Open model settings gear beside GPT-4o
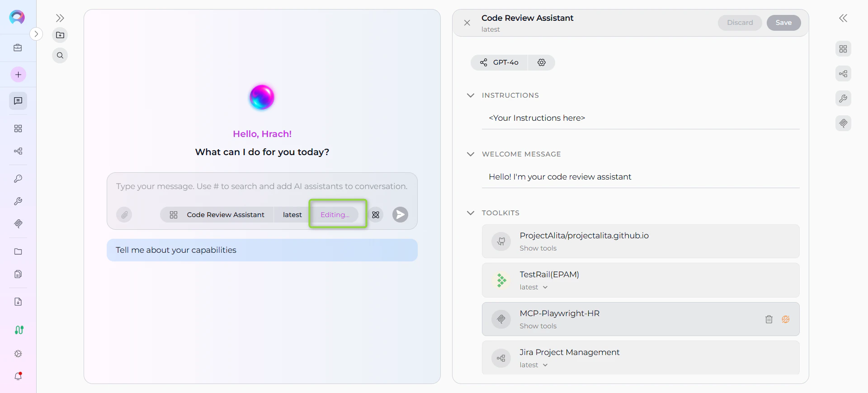This screenshot has height=393, width=868. point(542,62)
